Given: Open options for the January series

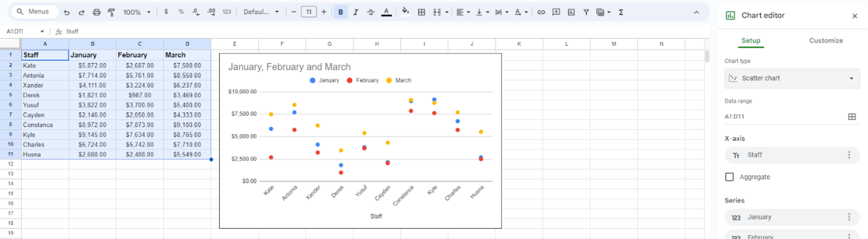Looking at the screenshot, I should pyautogui.click(x=849, y=217).
